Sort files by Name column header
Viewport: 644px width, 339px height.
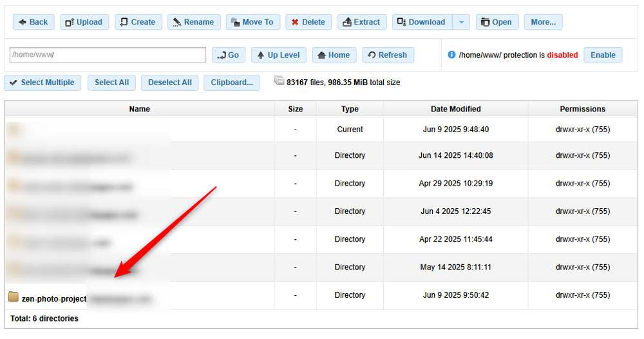[x=139, y=109]
